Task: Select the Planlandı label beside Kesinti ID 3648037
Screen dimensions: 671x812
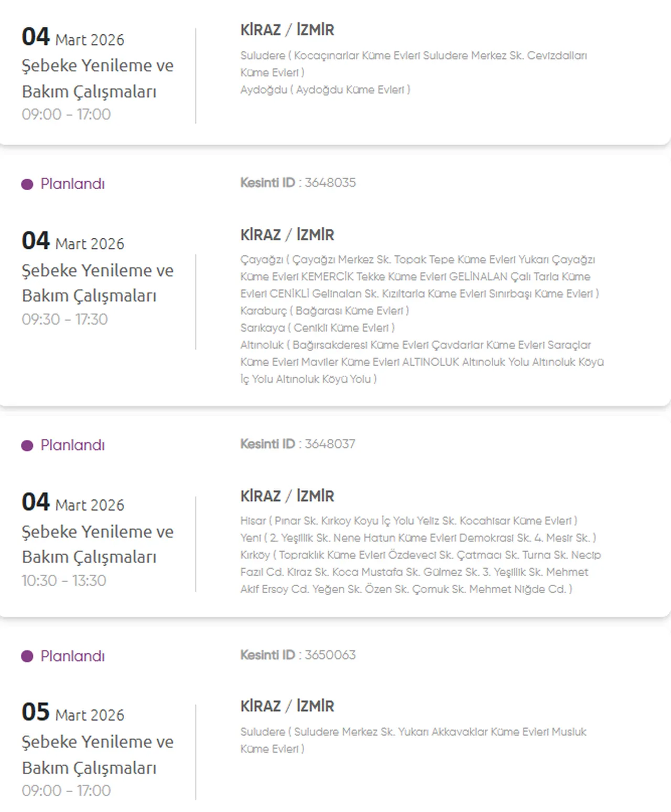Action: (x=72, y=445)
